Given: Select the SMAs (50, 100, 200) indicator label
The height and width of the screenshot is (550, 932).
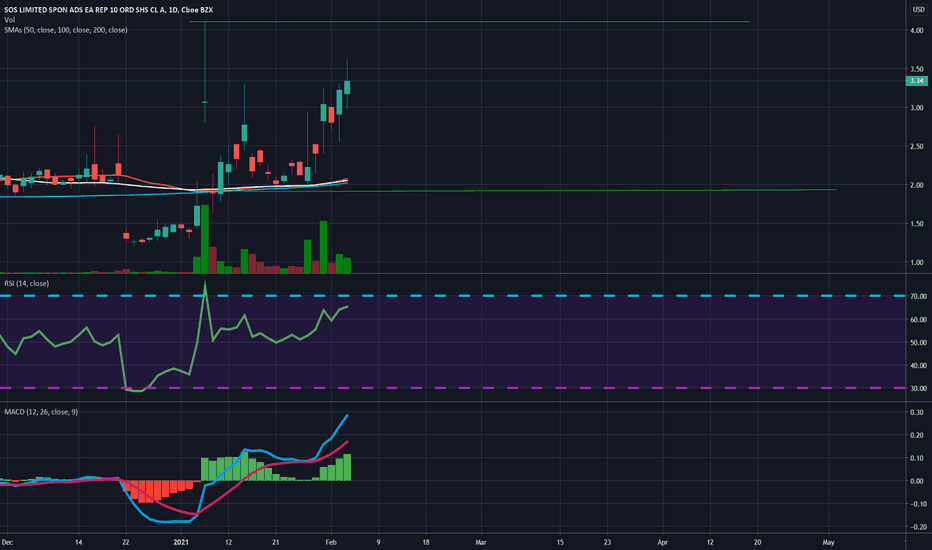Looking at the screenshot, I should coord(65,30).
